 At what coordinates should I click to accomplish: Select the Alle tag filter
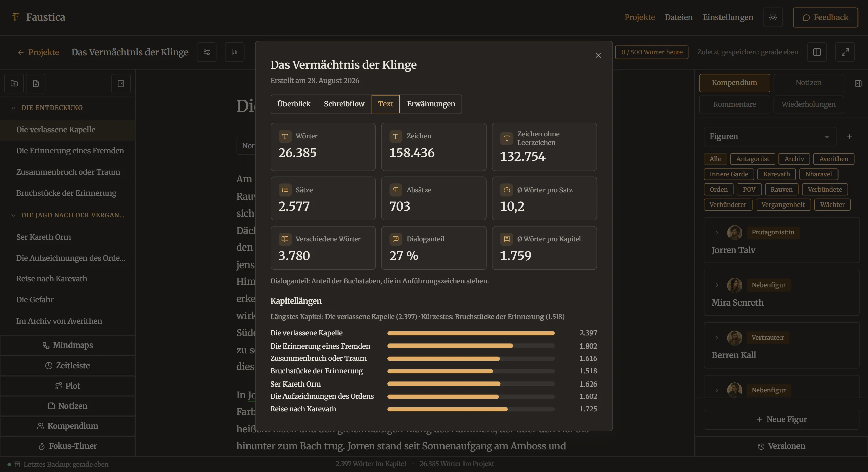coord(715,159)
